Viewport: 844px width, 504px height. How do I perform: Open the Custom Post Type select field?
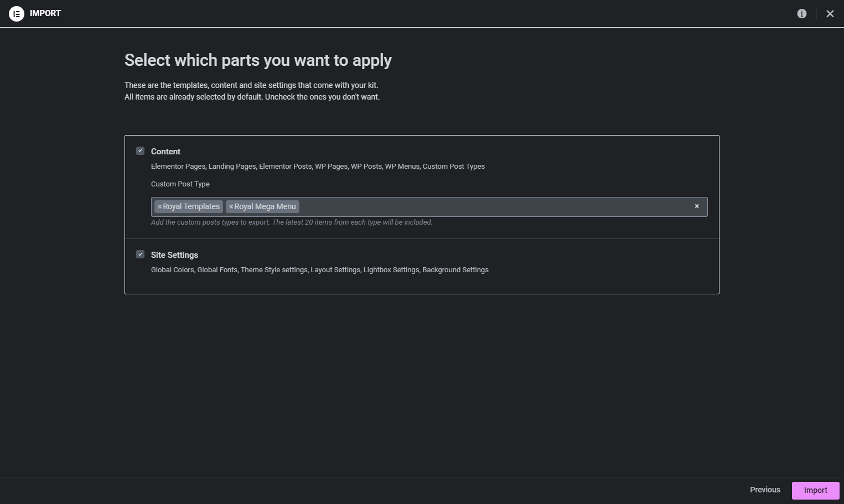tap(429, 207)
